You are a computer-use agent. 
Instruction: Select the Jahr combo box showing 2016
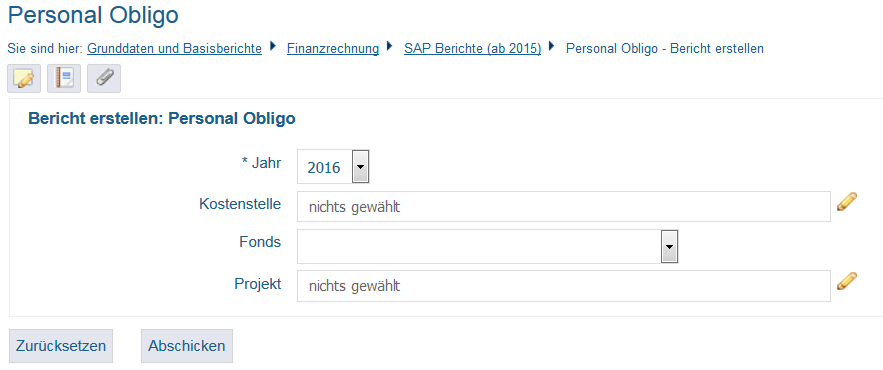pos(333,167)
